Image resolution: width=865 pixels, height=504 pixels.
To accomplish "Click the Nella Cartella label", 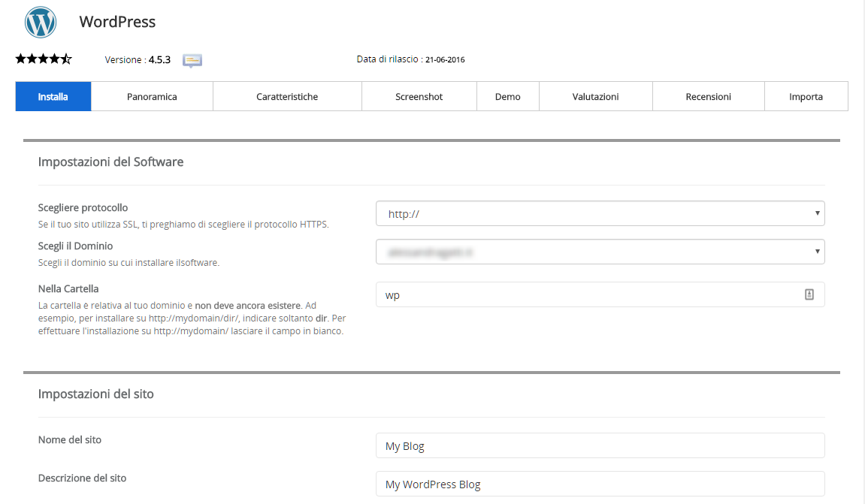I will pyautogui.click(x=68, y=288).
